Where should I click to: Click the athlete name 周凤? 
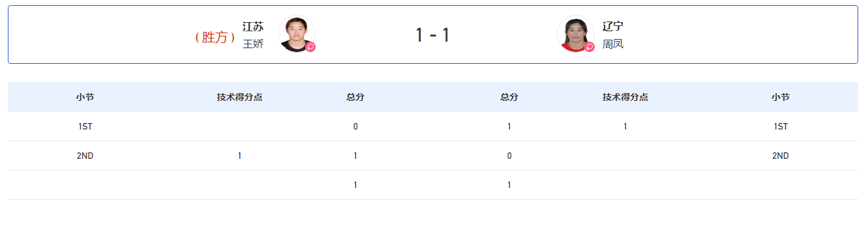pyautogui.click(x=613, y=44)
